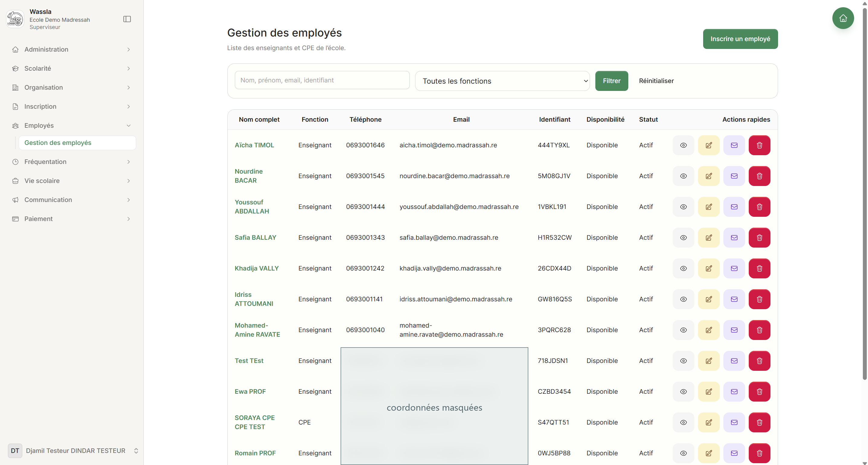Expand the Scolarité menu section
The height and width of the screenshot is (465, 868).
[72, 69]
